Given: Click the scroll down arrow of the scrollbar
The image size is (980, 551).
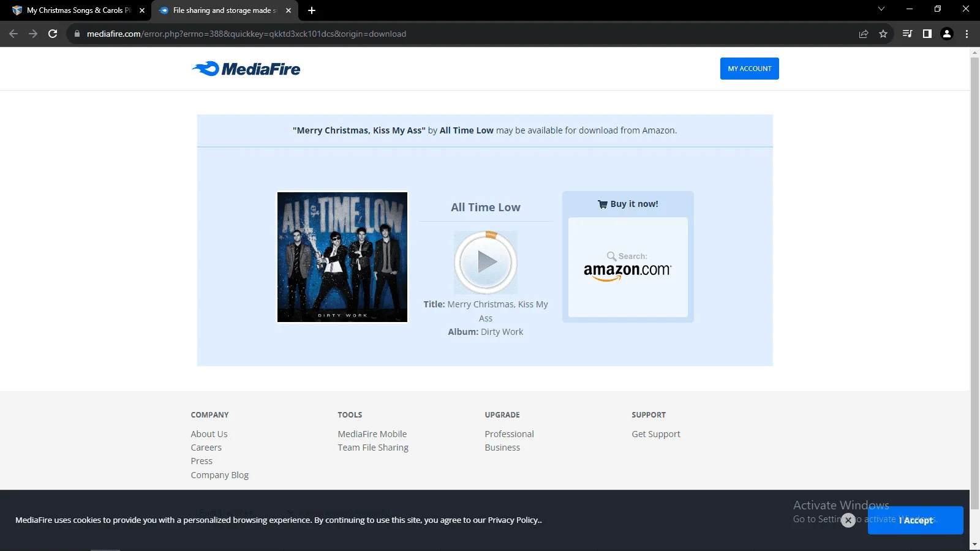Looking at the screenshot, I should [x=974, y=544].
